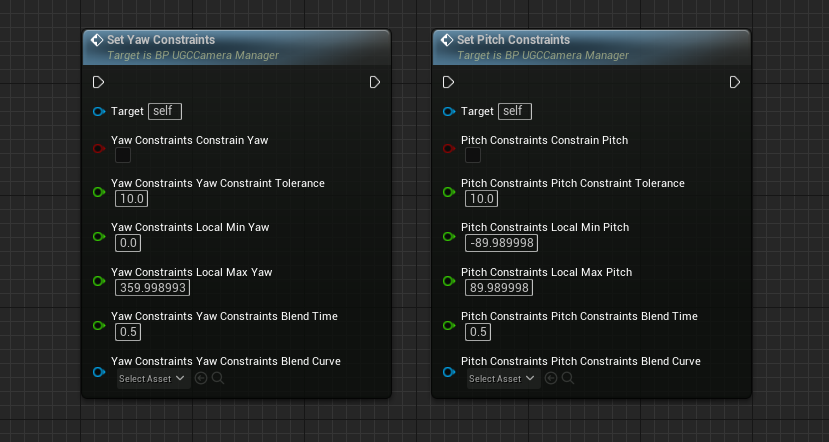Enable the Constrain Yaw checkbox
This screenshot has height=442, width=829.
123,155
